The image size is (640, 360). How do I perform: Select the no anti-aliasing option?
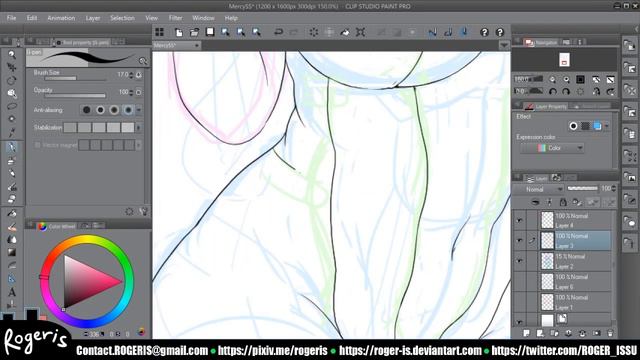pos(87,110)
